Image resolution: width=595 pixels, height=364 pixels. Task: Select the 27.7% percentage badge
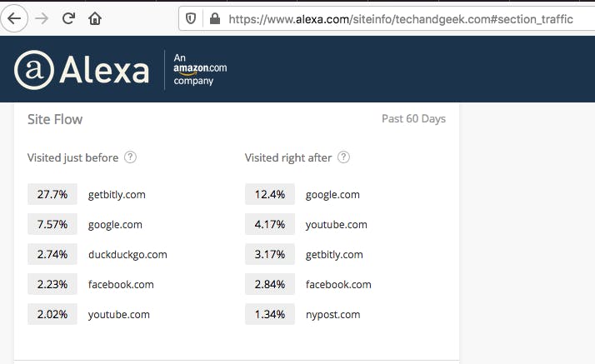click(52, 194)
